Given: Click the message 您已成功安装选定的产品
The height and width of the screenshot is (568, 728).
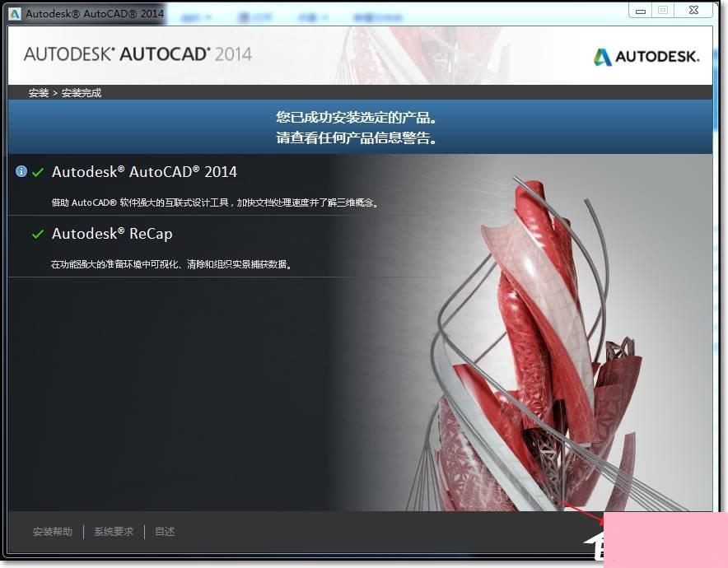Looking at the screenshot, I should 356,117.
